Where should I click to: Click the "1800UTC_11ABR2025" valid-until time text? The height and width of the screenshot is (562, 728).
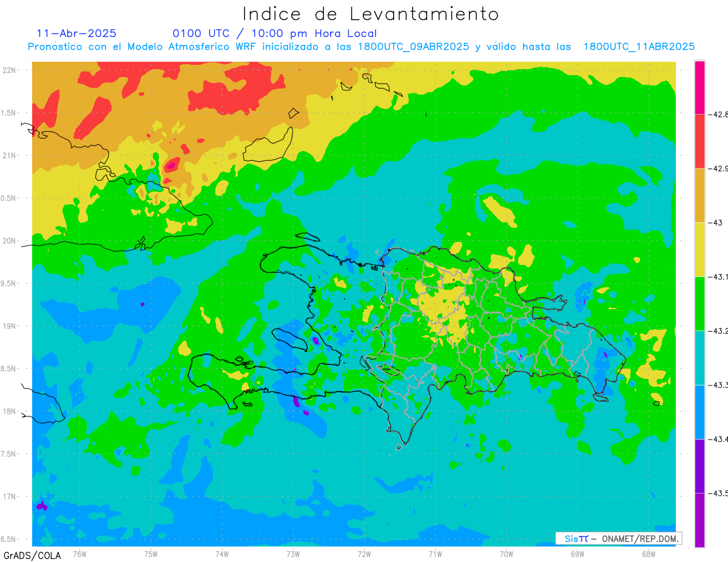click(639, 47)
